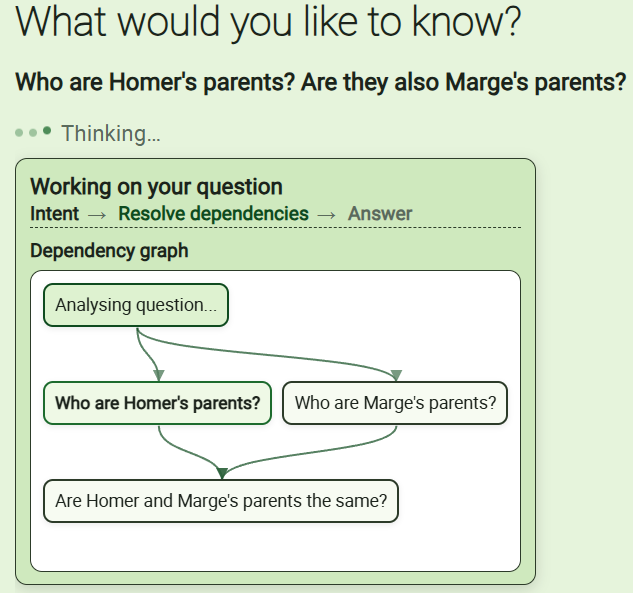Click empty canvas area below the graph nodes

(275, 547)
